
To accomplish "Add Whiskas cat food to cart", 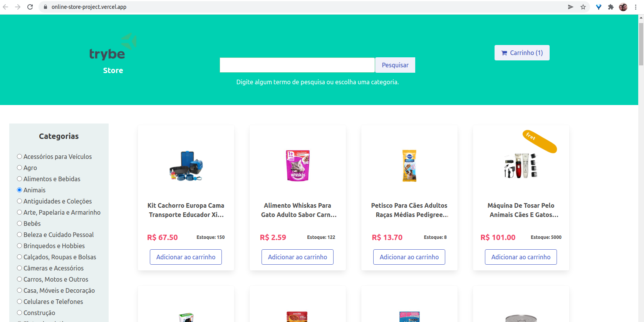I will pos(297,257).
